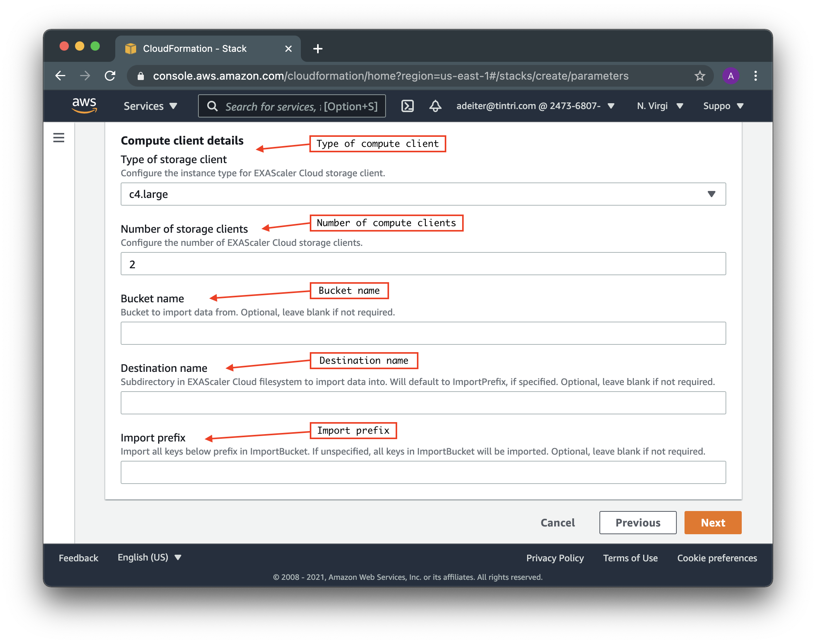
Task: Click the notifications bell icon
Action: coord(435,106)
